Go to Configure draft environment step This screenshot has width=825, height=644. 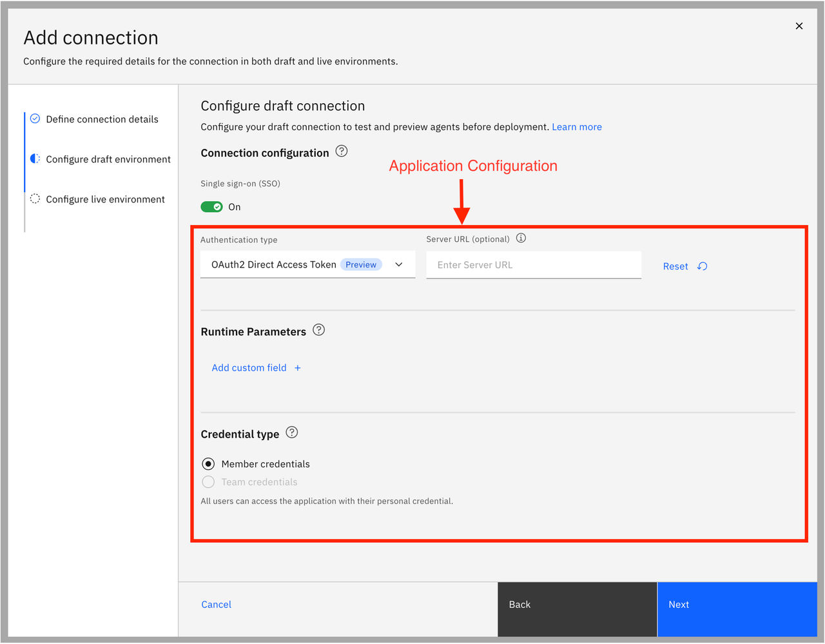click(x=108, y=159)
